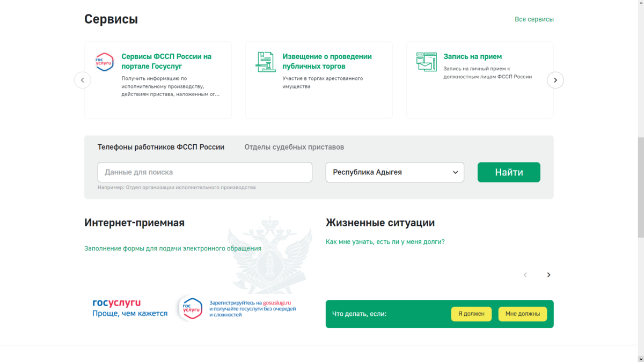Open the Республика Адыгея region dropdown

point(395,172)
